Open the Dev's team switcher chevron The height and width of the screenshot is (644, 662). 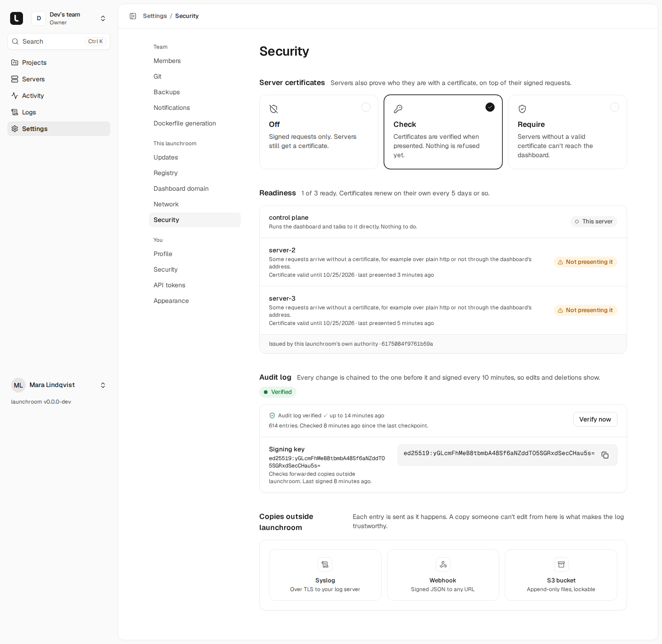[103, 18]
